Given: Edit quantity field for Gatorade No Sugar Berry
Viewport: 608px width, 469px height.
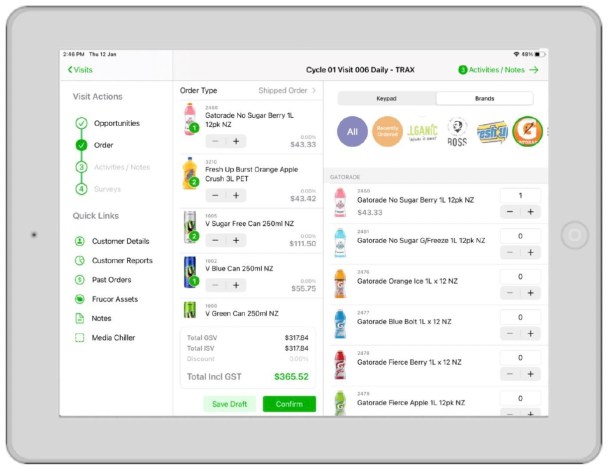Looking at the screenshot, I should pos(520,195).
